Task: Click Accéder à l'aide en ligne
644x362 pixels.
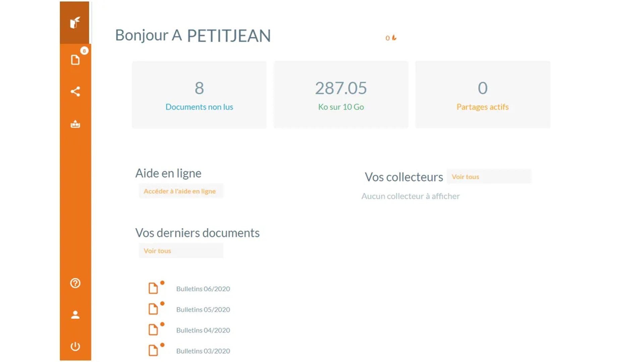Action: (180, 191)
